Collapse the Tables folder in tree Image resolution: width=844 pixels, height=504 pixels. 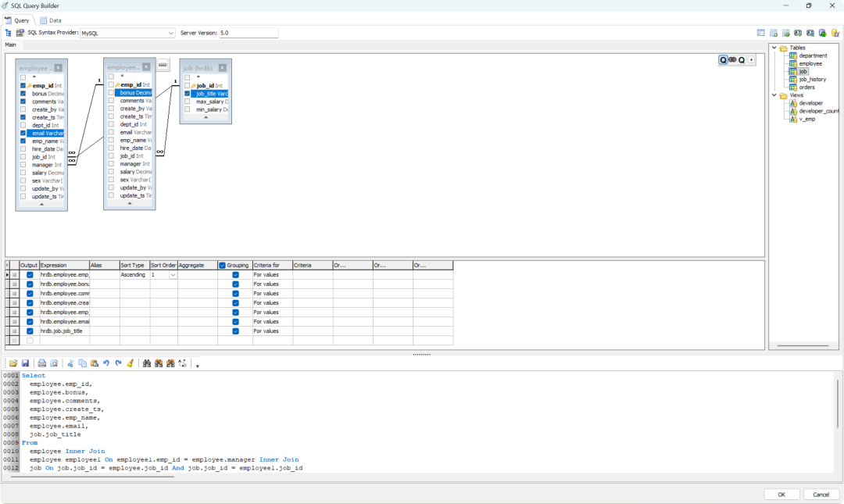774,48
